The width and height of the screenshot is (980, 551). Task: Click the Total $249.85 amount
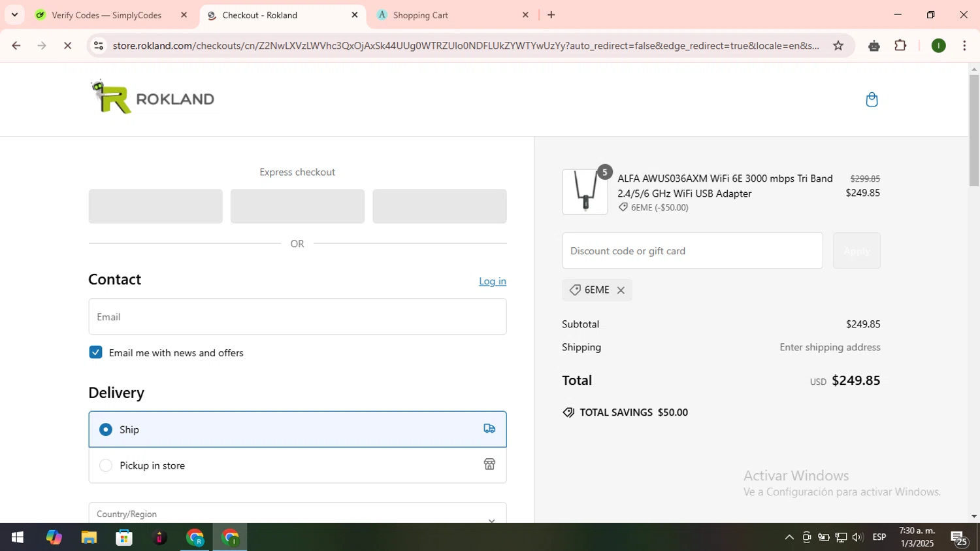pos(856,380)
